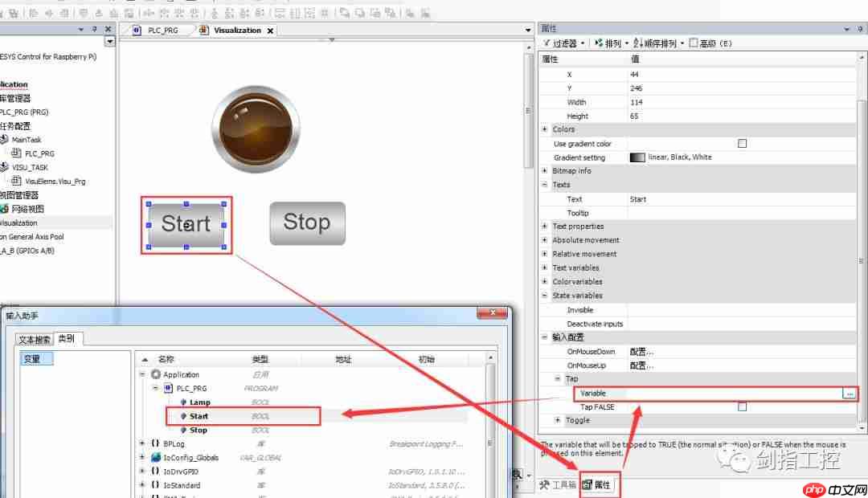Select VISU_TASK icon in device tree
Viewport: 868px width, 498px height.
click(5, 167)
